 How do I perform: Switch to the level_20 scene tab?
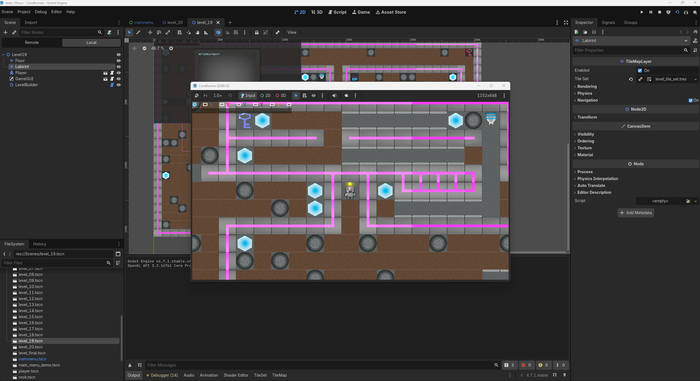(173, 22)
